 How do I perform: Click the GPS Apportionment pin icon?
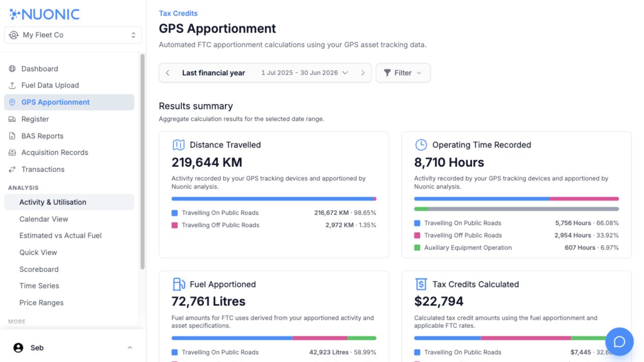12,102
